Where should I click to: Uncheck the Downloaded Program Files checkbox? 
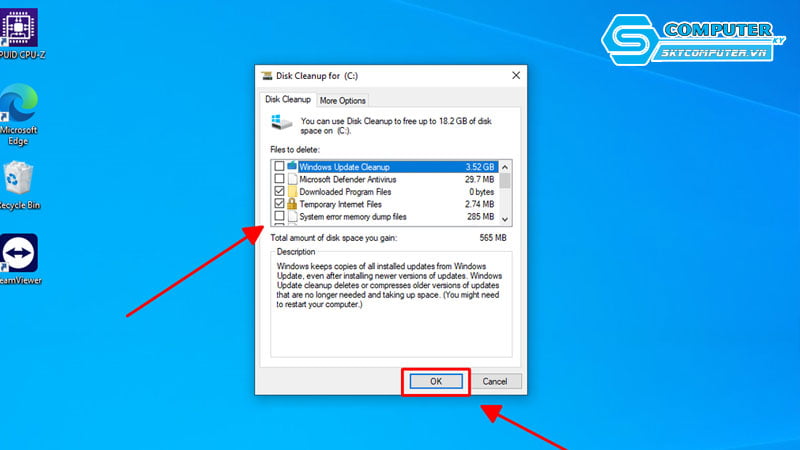pyautogui.click(x=279, y=191)
